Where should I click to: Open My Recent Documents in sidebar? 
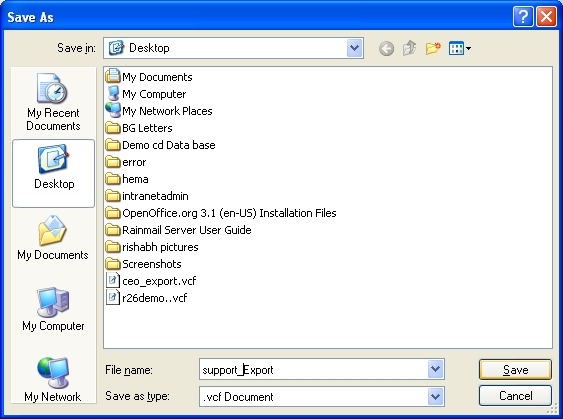pos(53,102)
